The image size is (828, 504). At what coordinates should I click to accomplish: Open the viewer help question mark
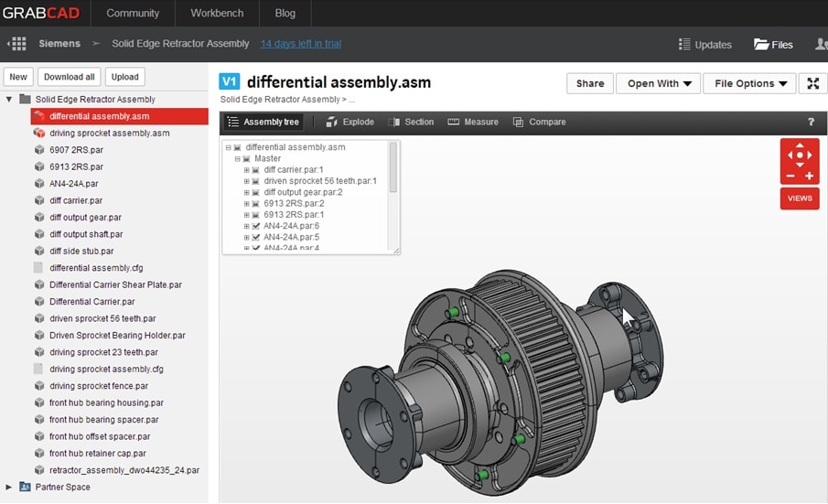point(811,122)
